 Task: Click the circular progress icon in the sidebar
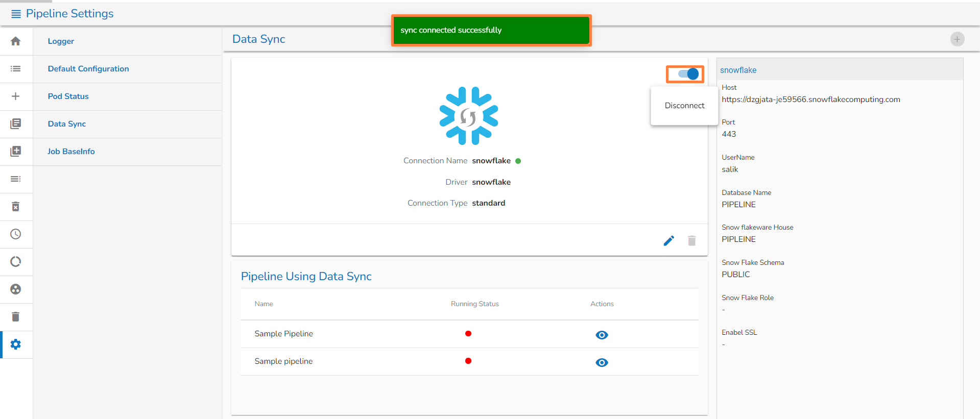coord(16,261)
